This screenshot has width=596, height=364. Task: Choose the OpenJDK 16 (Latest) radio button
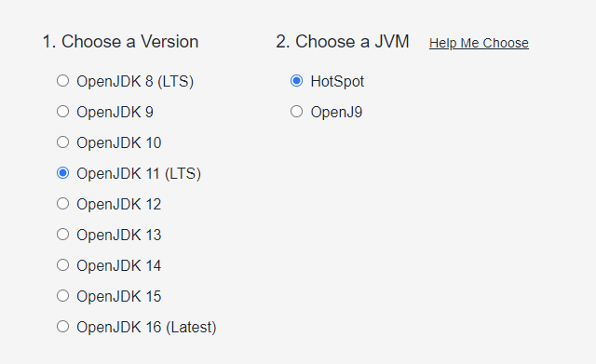[62, 327]
